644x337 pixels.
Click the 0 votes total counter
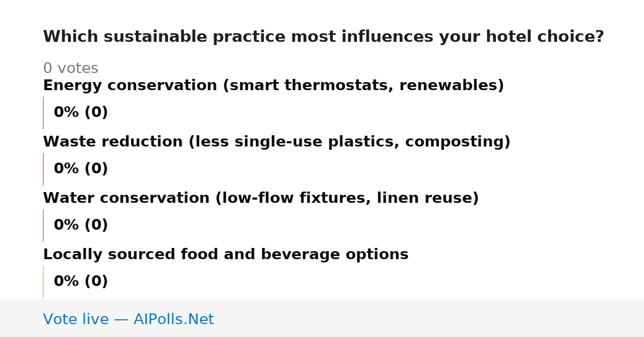click(x=71, y=69)
